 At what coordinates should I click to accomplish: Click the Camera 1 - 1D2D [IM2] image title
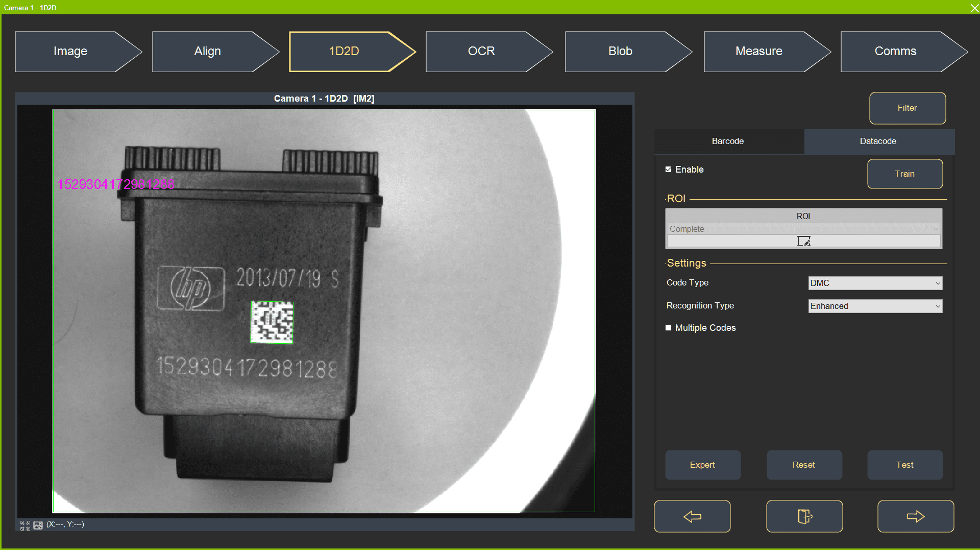click(324, 99)
